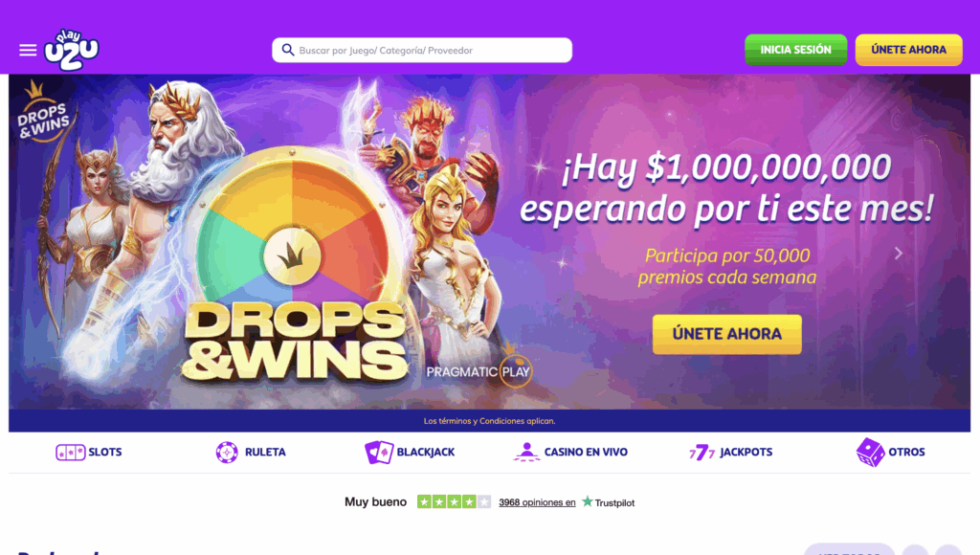This screenshot has height=555, width=980.
Task: Click the green Inicia Sesión button
Action: (x=795, y=50)
